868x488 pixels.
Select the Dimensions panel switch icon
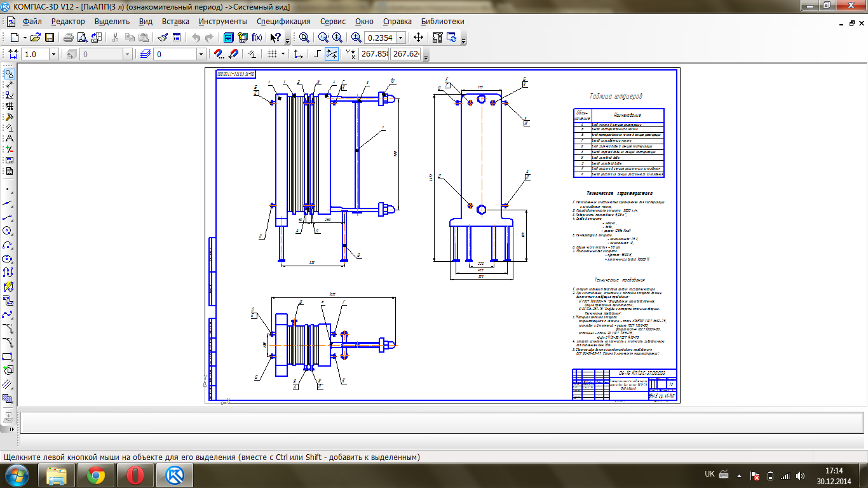point(9,84)
